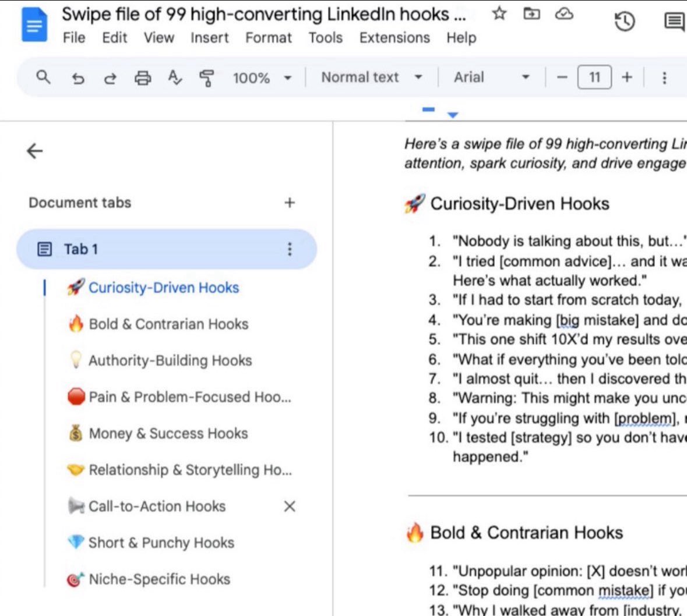Select the Paint format tool
Viewport: 687px width, 616px height.
click(207, 77)
